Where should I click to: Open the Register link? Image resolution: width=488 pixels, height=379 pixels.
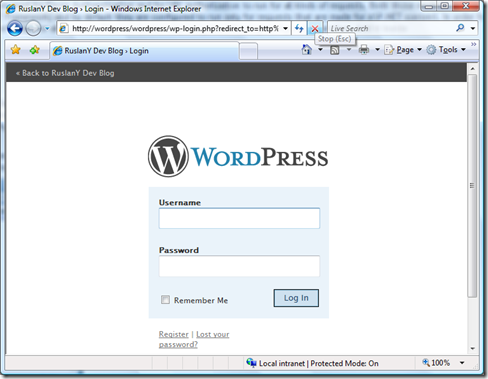(174, 334)
